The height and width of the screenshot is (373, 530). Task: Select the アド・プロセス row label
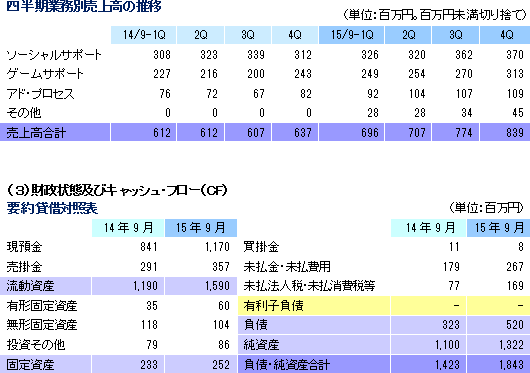[x=40, y=93]
